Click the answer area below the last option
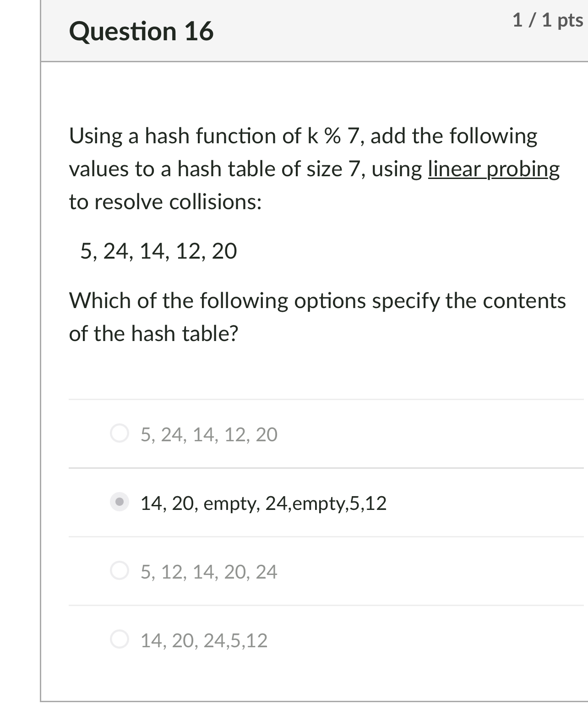This screenshot has width=588, height=704. (x=314, y=682)
